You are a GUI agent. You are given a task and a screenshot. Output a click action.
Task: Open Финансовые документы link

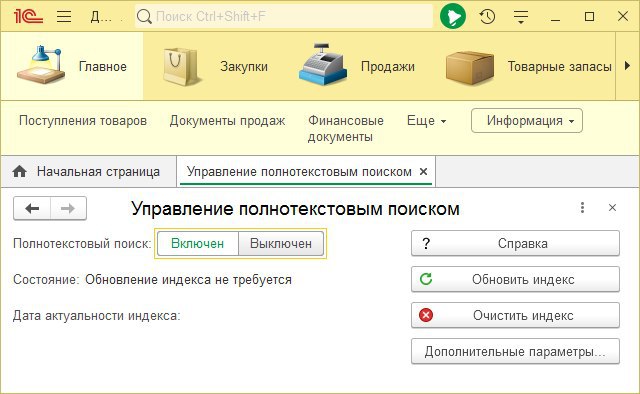pos(346,128)
